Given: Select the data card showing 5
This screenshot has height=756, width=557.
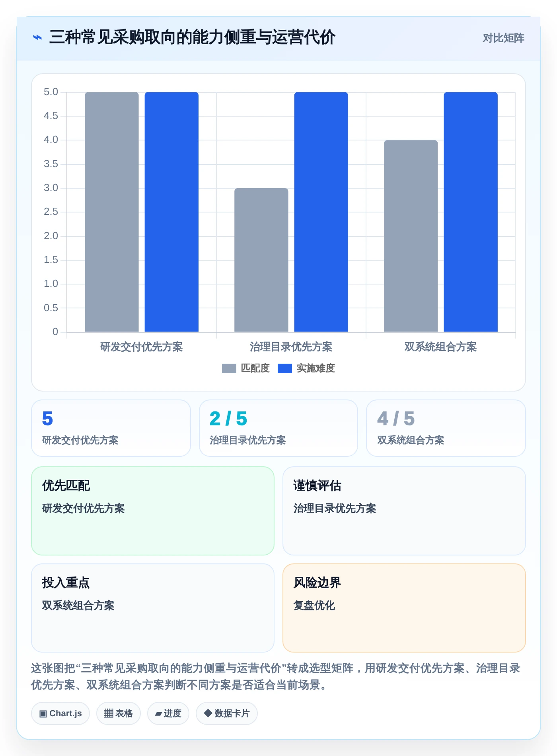Looking at the screenshot, I should tap(111, 428).
